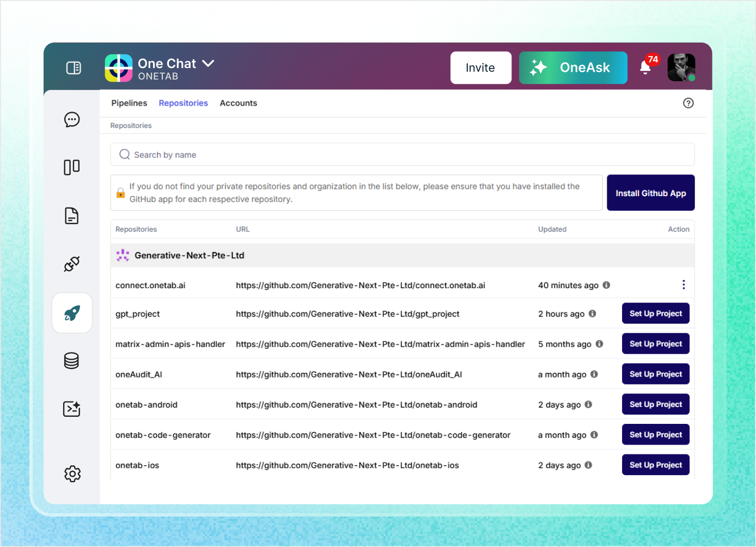Open three-dot menu for connect.onetab.ai

(x=684, y=284)
